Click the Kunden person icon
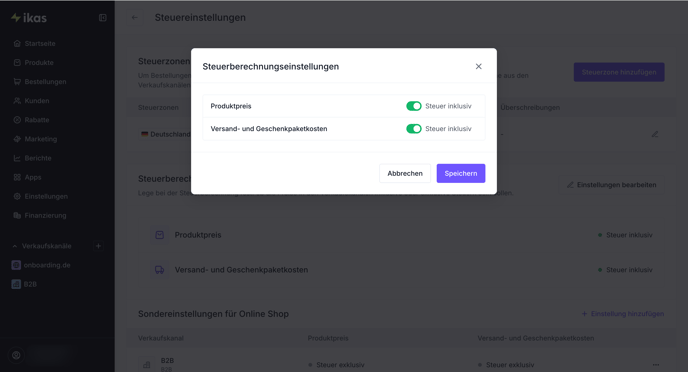The height and width of the screenshot is (372, 688). click(17, 101)
